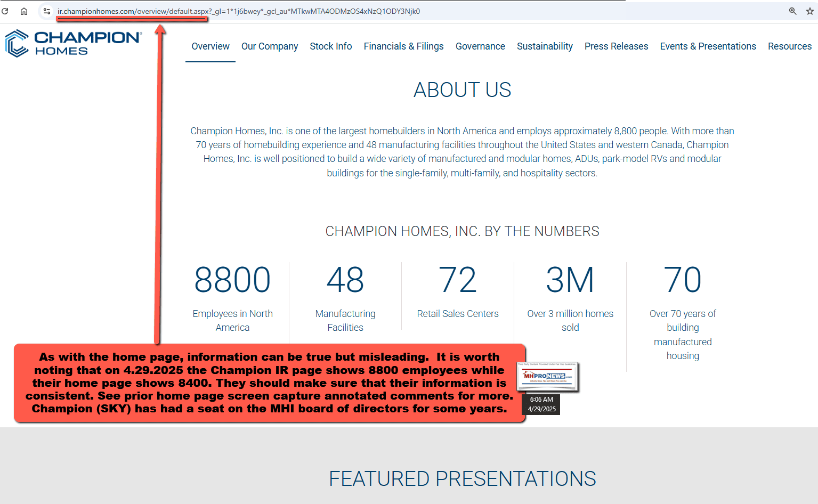
Task: Click the 48 manufacturing facilities number
Action: (x=345, y=280)
